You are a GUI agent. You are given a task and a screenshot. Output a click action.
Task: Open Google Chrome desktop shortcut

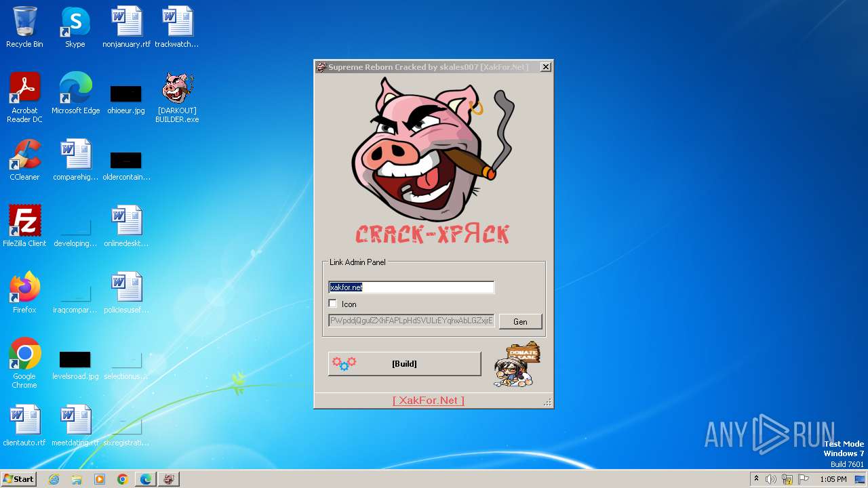[x=24, y=363]
